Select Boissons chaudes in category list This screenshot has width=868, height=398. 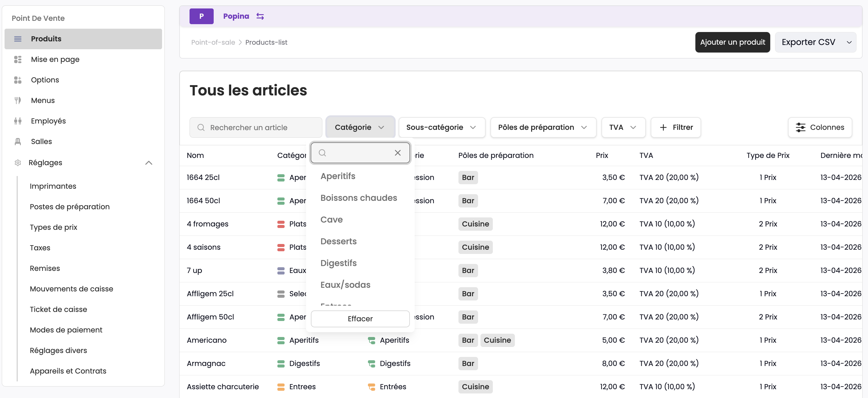(359, 198)
